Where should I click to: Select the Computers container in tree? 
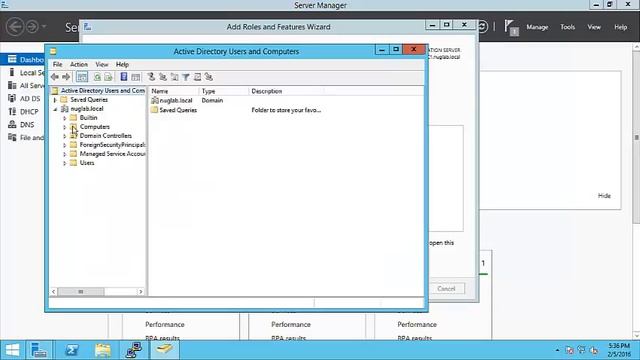click(x=95, y=127)
